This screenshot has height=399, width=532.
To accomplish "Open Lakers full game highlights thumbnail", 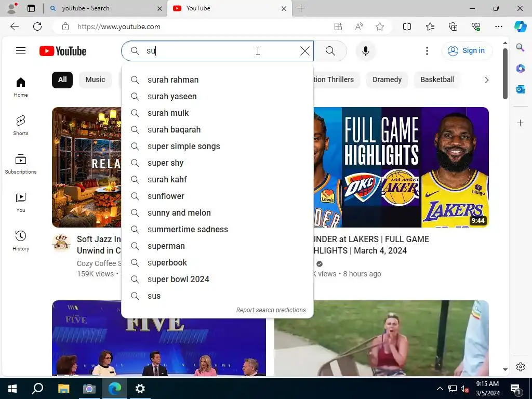I will click(x=401, y=167).
